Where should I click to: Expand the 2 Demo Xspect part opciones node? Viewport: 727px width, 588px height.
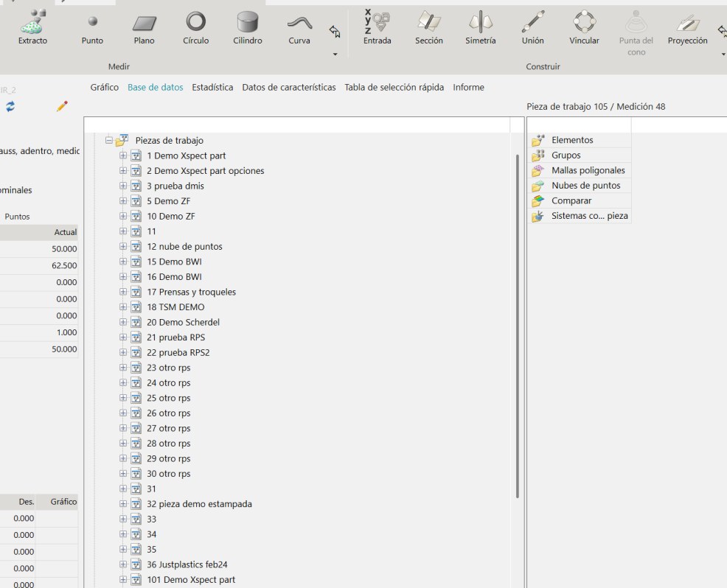123,170
